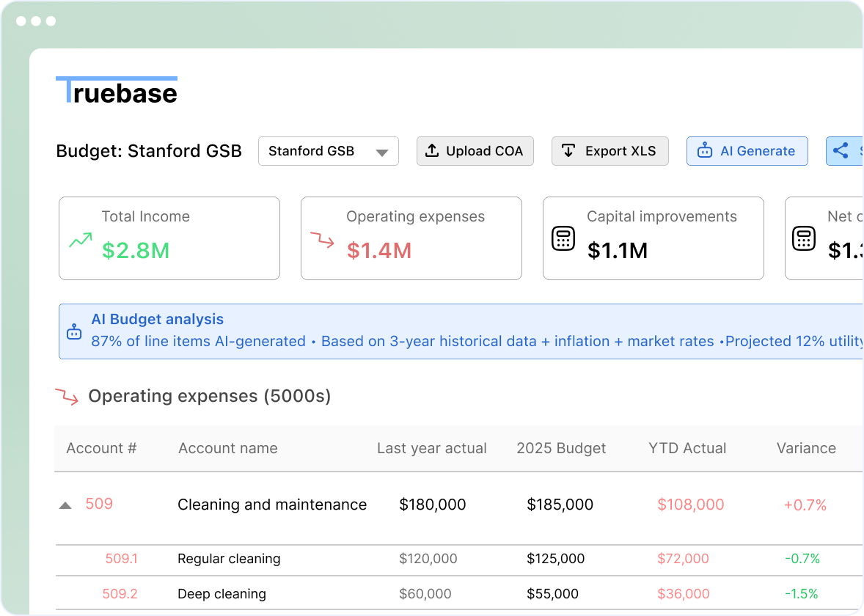This screenshot has width=864, height=616.
Task: Click the $72,000 YTD Actual value
Action: (683, 558)
